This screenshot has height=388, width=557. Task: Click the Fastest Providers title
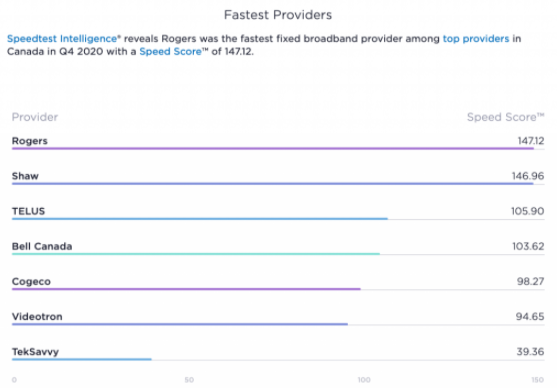[278, 15]
